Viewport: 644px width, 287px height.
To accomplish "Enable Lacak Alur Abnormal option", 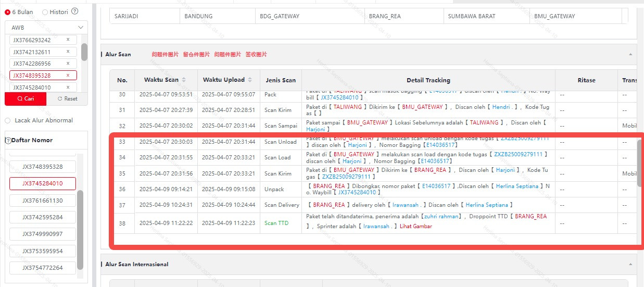I will pos(7,120).
